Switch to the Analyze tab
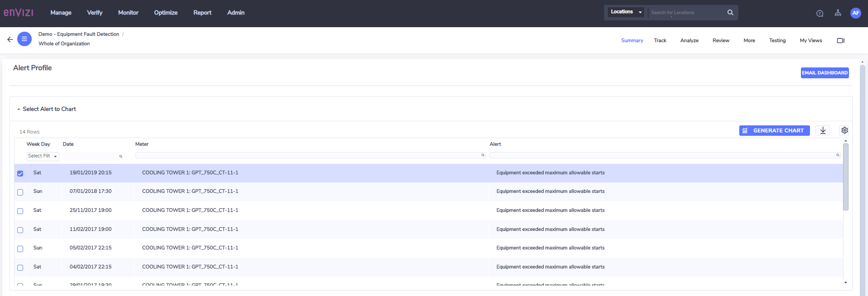868x296 pixels. point(689,41)
